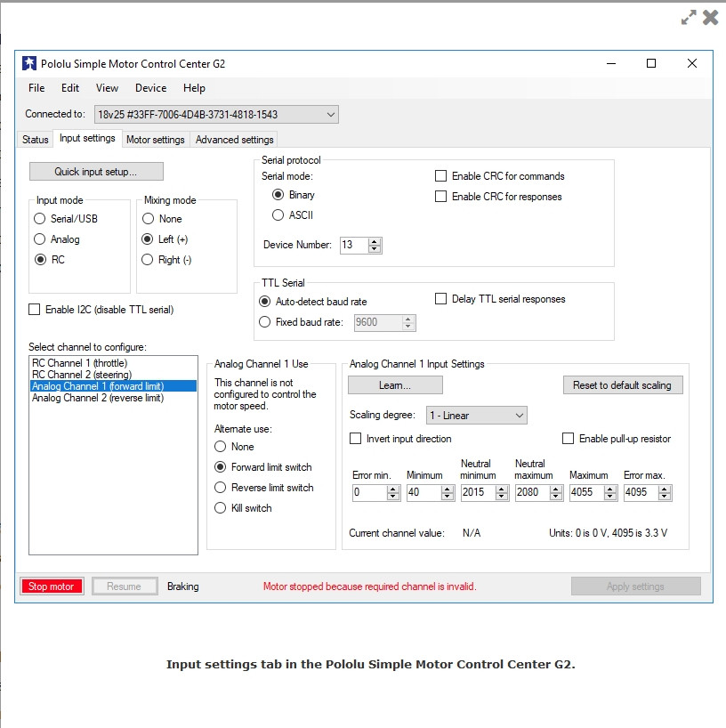Toggle Invert input direction checkbox
Screen dimensions: 726x728
click(x=357, y=439)
